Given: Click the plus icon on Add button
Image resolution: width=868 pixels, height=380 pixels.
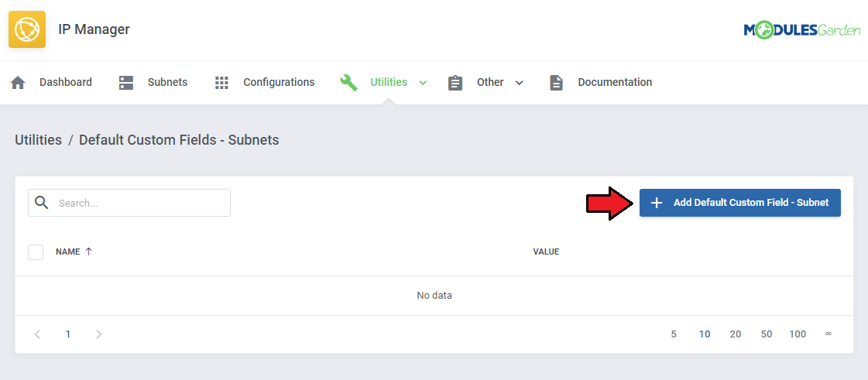Looking at the screenshot, I should click(657, 203).
